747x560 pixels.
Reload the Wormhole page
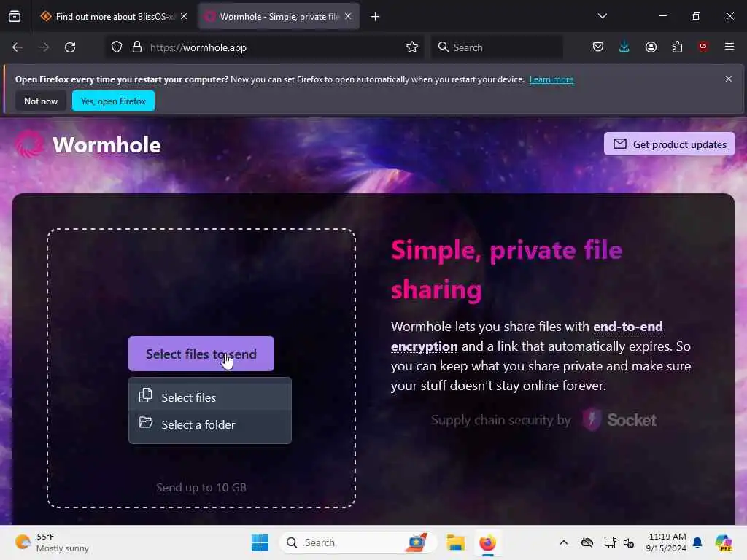point(70,47)
